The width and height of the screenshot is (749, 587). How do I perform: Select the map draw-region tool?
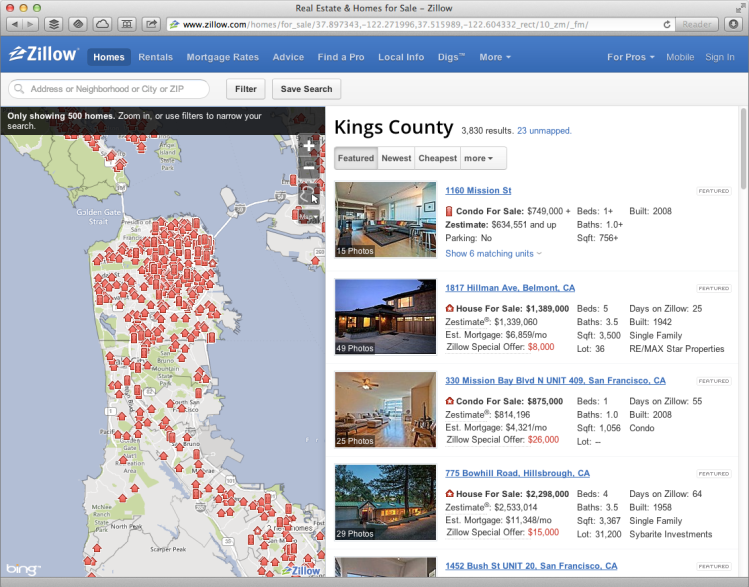[309, 194]
